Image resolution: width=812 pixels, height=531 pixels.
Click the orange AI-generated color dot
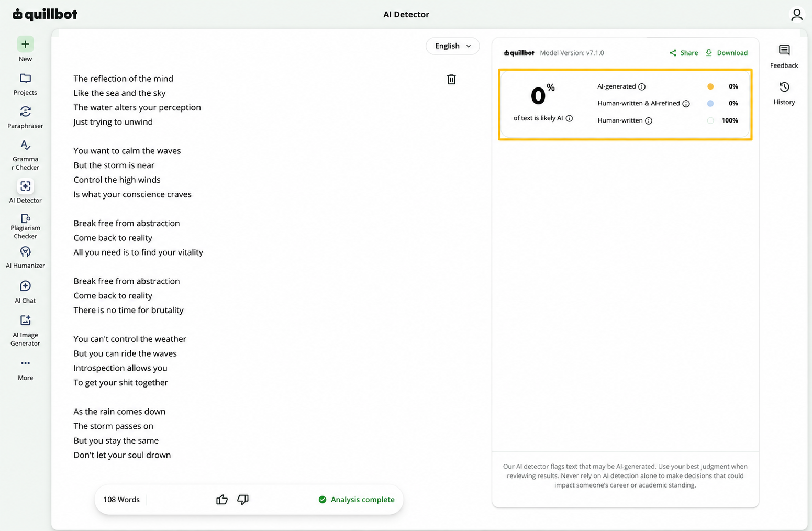tap(710, 86)
